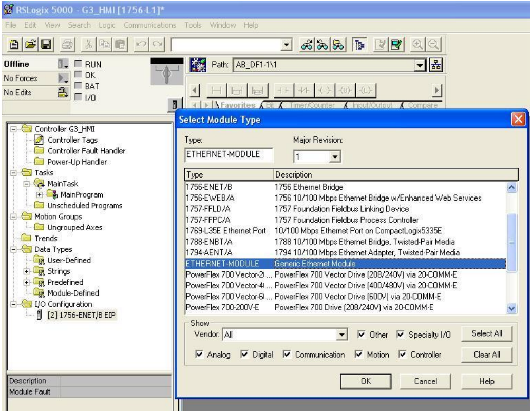The width and height of the screenshot is (532, 413).
Task: Click the Verify routine icon
Action: pyautogui.click(x=381, y=45)
